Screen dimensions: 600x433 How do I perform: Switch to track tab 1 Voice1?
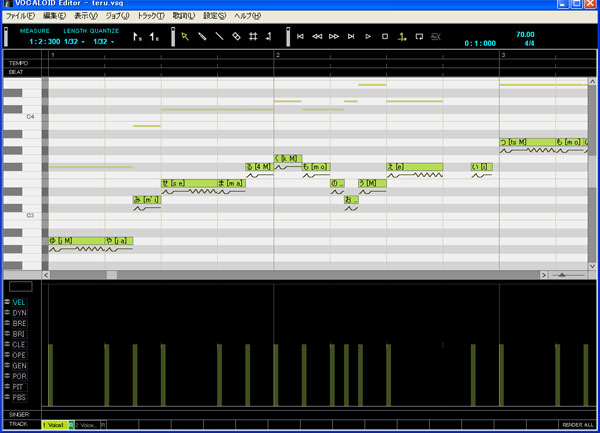pyautogui.click(x=55, y=425)
